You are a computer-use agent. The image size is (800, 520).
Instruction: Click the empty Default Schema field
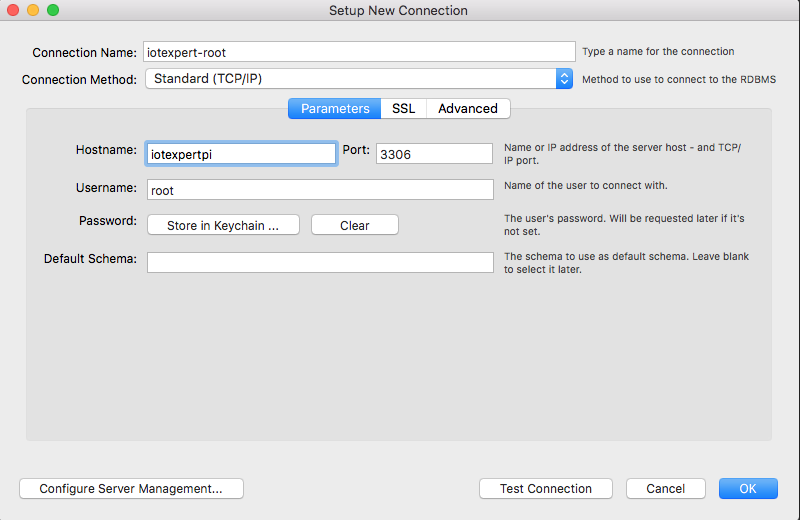320,262
